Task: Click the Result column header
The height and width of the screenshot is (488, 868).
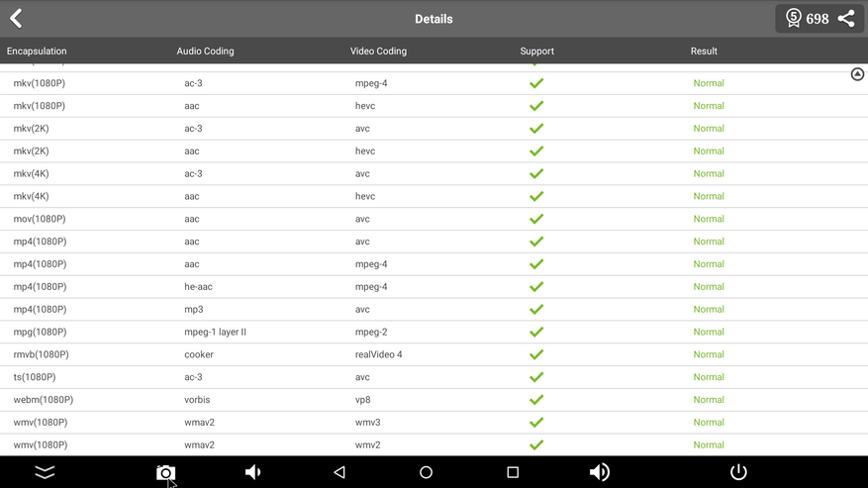Action: point(704,50)
